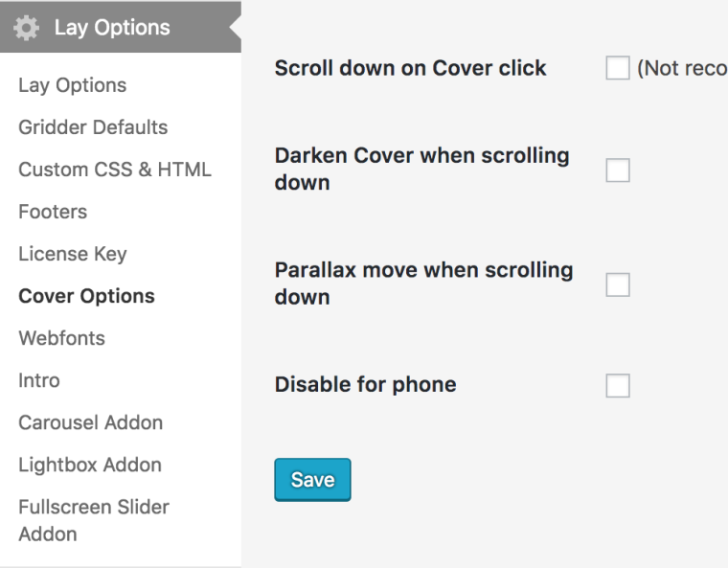Screen dimensions: 728x568
Task: Tick the Disable for phone checkbox
Action: 618,385
